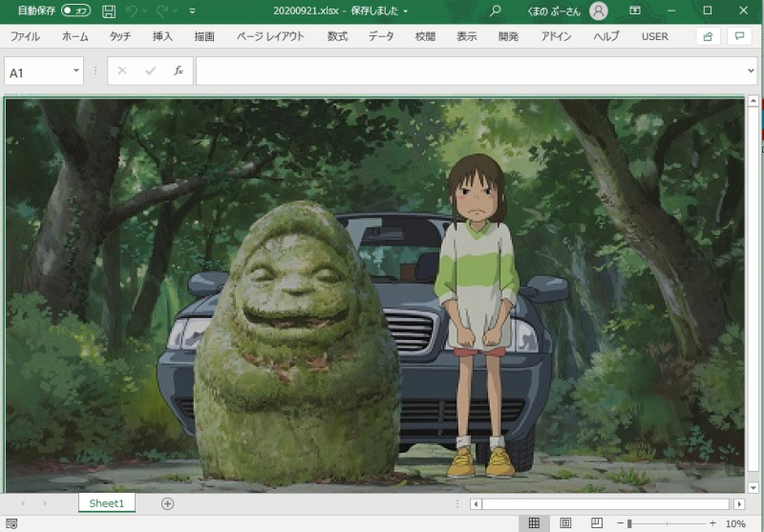Switch to Page Break Preview icon
The height and width of the screenshot is (532, 764).
coord(596,523)
